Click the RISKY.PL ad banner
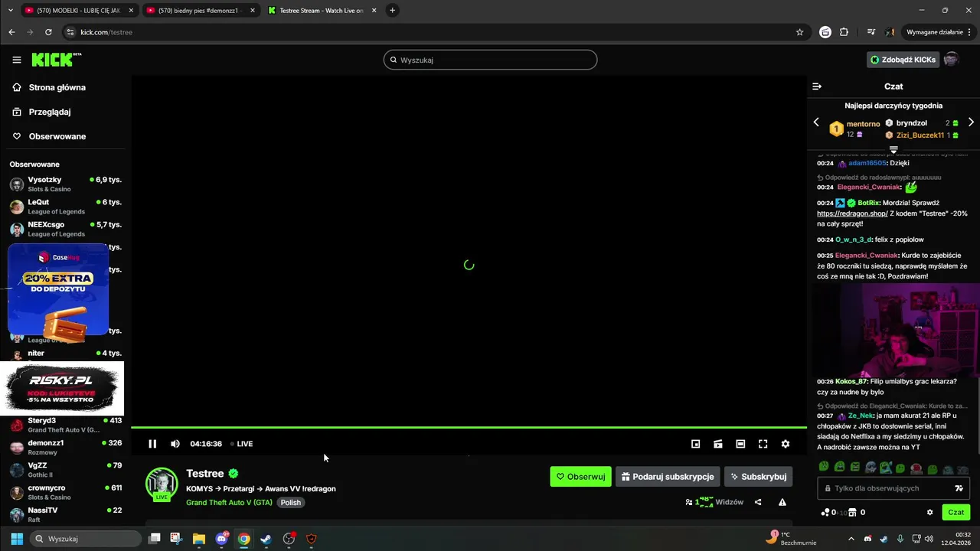 pos(61,388)
